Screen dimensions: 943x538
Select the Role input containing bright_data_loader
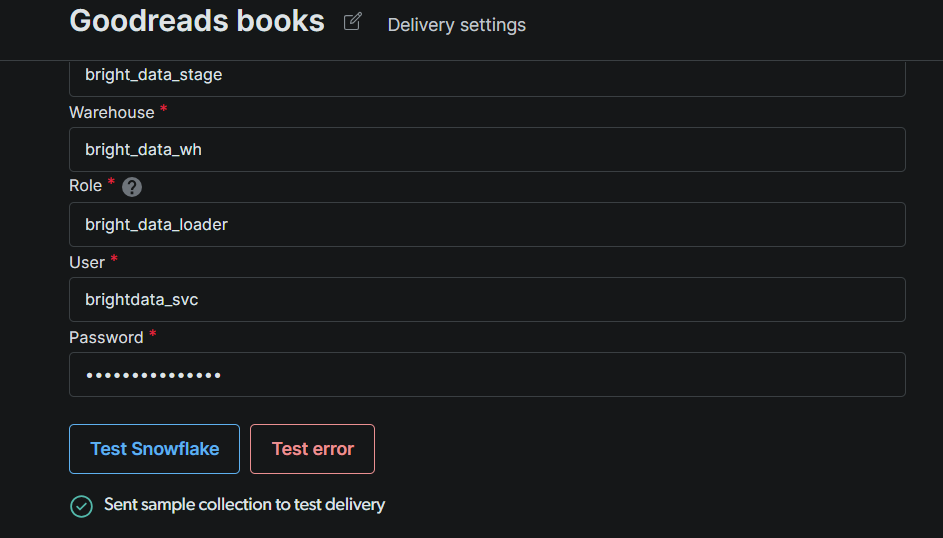(487, 225)
